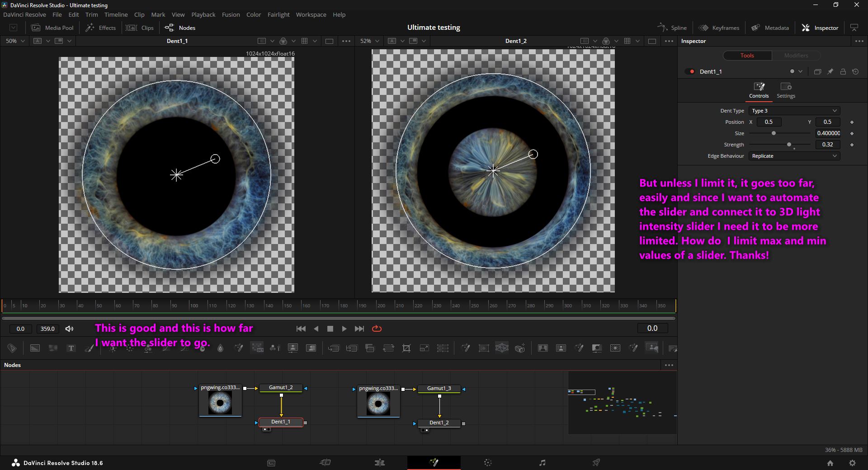Select the Background tool in toolbar
Viewport: 868px width, 470px height.
[35, 348]
